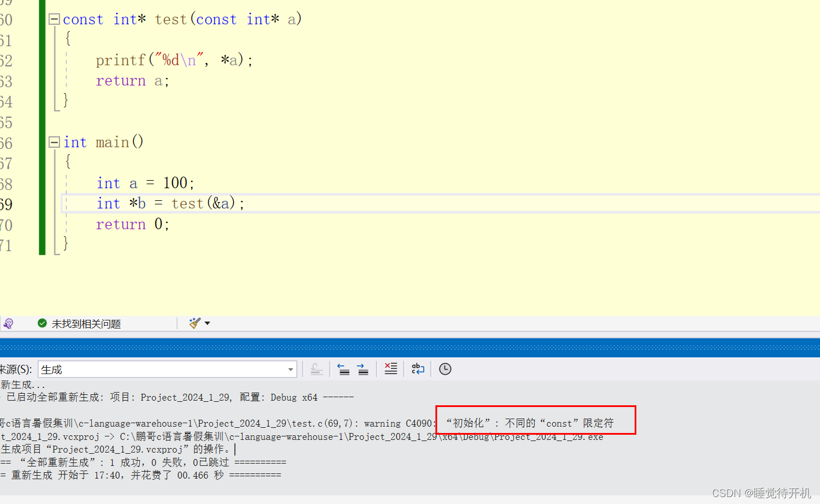Go to previous message in output
Viewport: 820px width, 504px height.
344,369
